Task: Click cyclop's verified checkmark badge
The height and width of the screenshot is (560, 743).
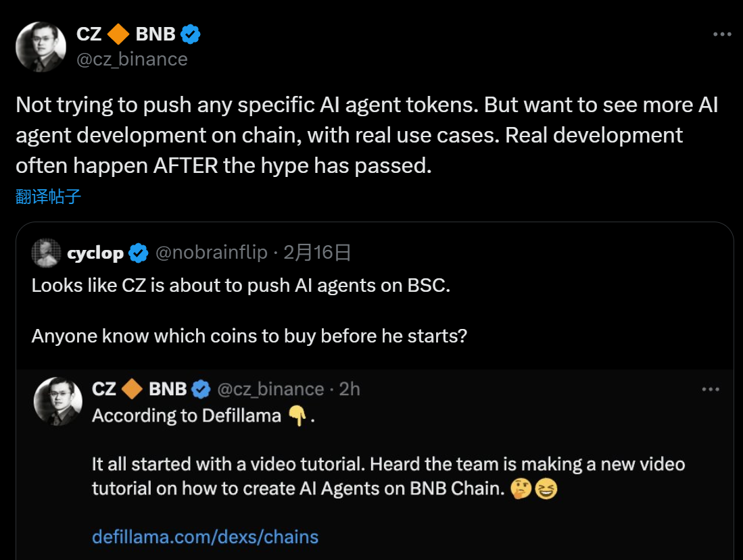Action: pyautogui.click(x=138, y=253)
